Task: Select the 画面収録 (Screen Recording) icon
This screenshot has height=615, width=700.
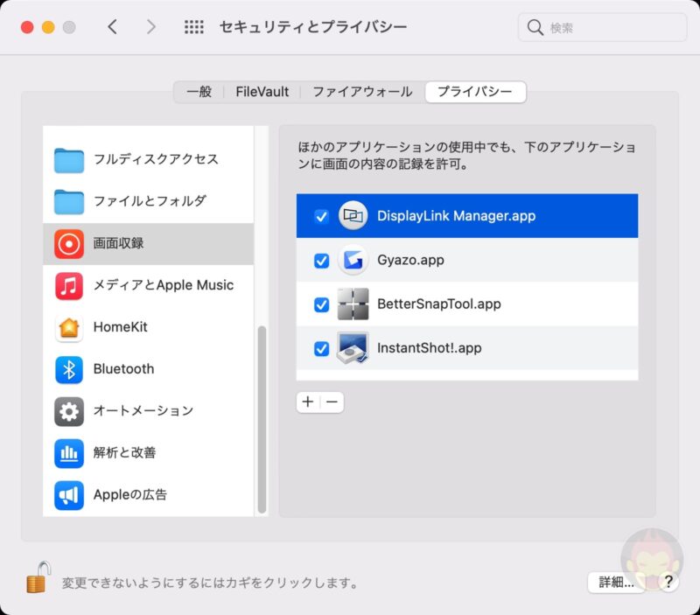Action: click(68, 243)
